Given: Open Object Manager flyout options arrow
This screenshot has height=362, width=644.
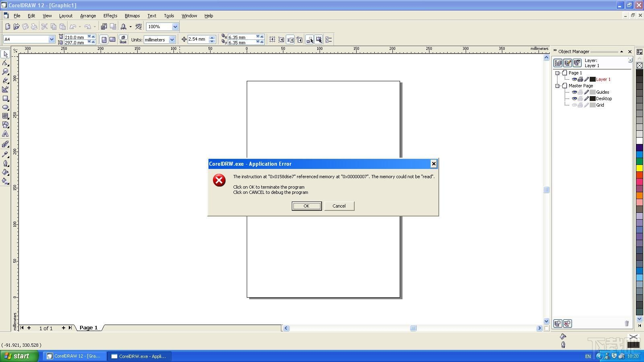Looking at the screenshot, I should [x=630, y=60].
